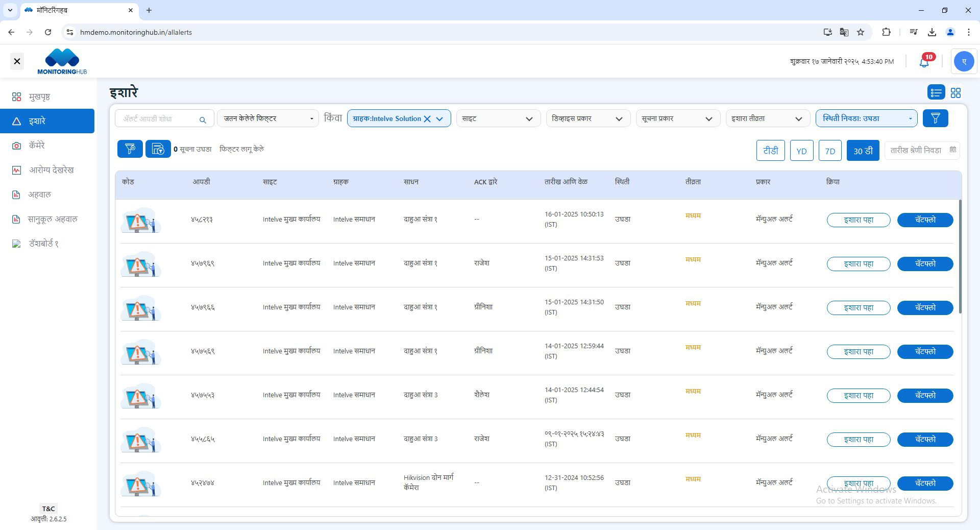Click the MonitoringHub logo

(x=62, y=61)
